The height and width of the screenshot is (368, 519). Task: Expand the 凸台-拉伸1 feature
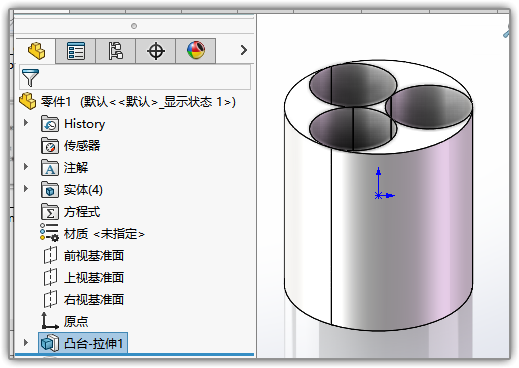pos(26,342)
